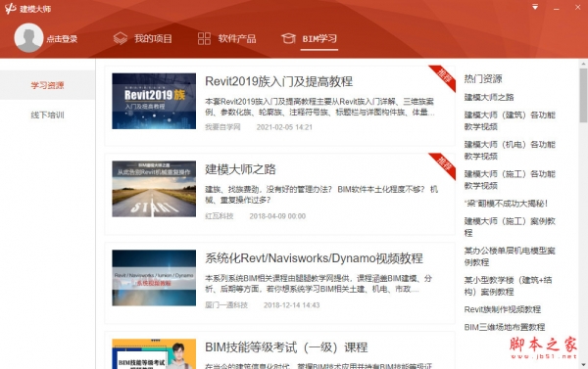
Task: Open the Revit2019族入门及提高教程 title
Action: (x=278, y=81)
